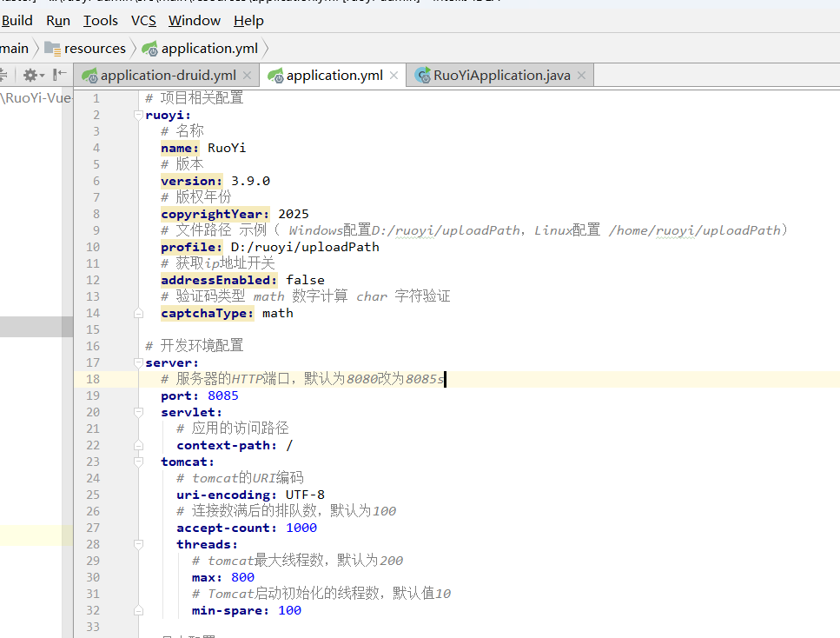Click the hide project panel icon
Screen dimensions: 840x638
click(60, 75)
